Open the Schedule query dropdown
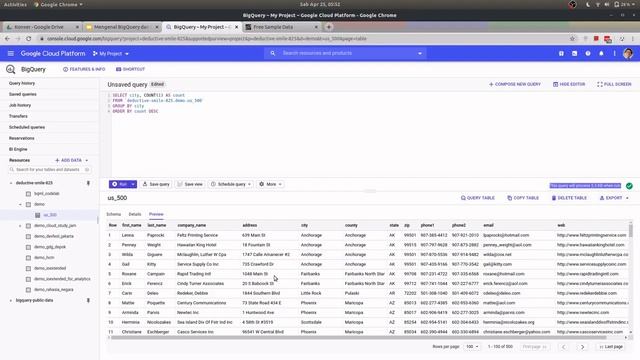The height and width of the screenshot is (360, 640). pyautogui.click(x=231, y=184)
